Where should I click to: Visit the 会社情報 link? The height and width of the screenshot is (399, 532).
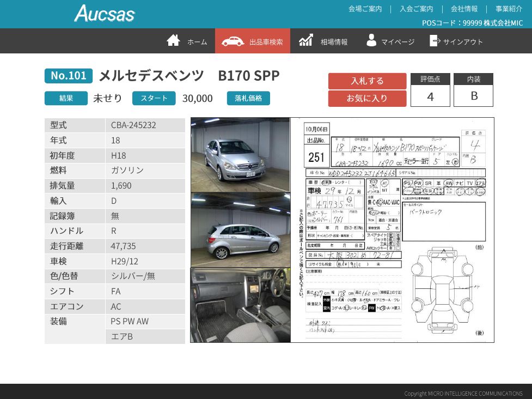click(464, 9)
